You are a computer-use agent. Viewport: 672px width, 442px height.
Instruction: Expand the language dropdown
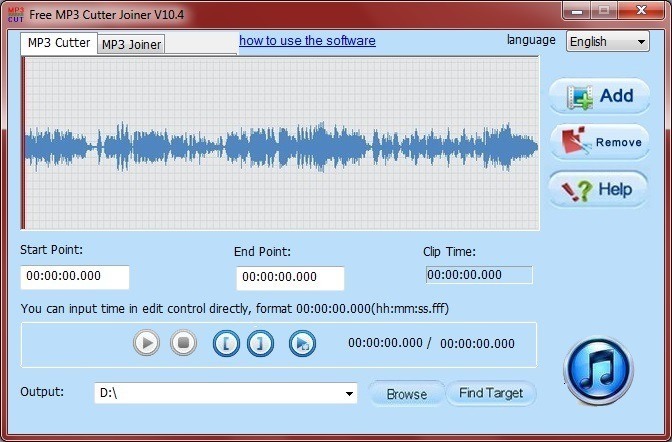(x=608, y=42)
